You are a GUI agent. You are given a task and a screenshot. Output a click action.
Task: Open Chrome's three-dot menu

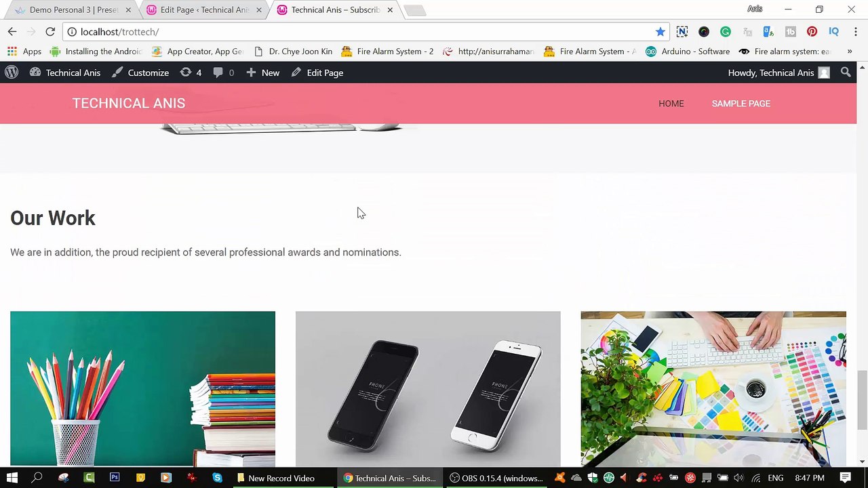coord(855,32)
